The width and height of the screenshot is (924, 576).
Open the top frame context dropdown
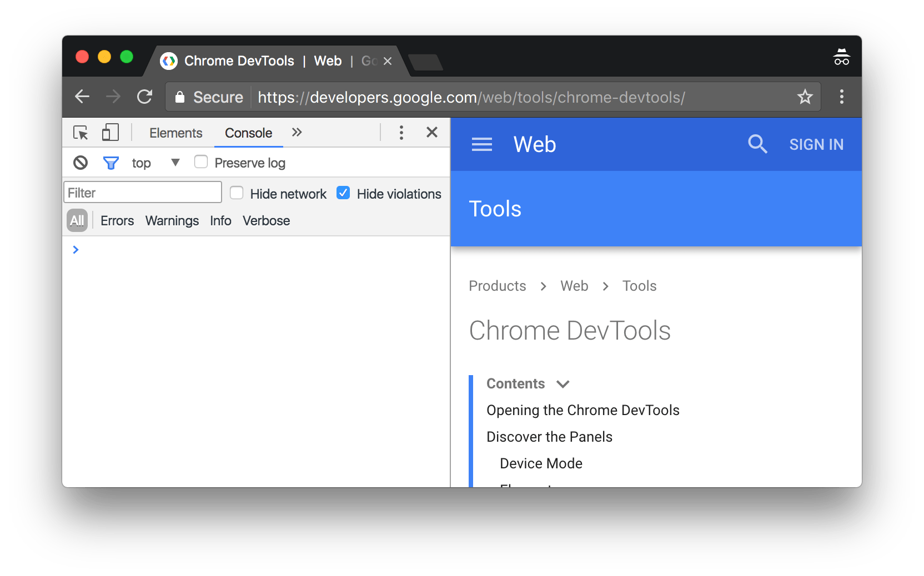(x=174, y=163)
